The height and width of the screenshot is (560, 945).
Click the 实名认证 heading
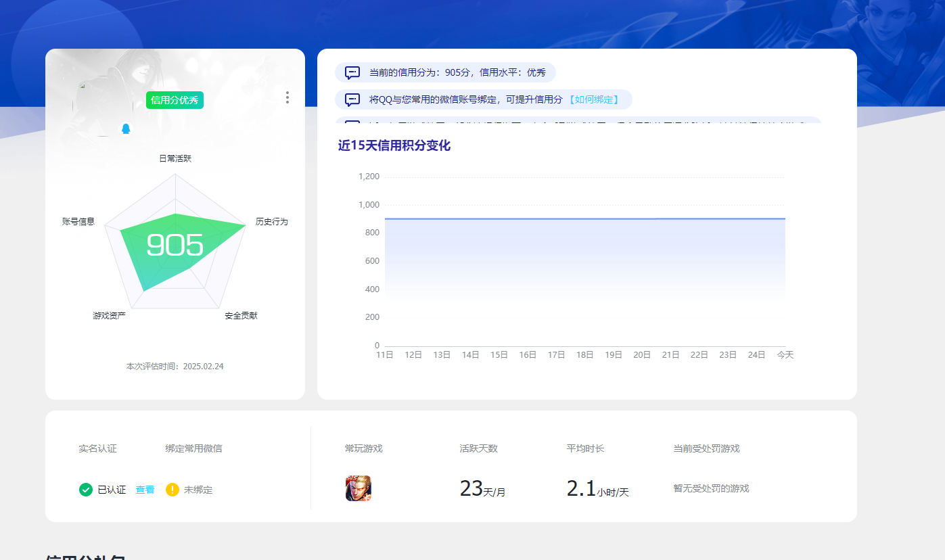click(x=97, y=448)
